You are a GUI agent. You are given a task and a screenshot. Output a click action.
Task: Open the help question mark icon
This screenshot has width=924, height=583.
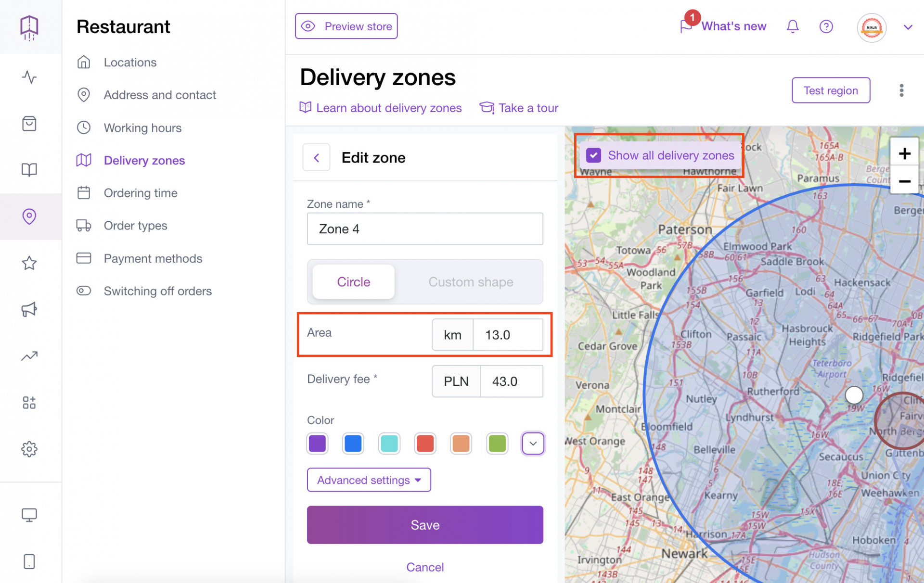point(826,26)
